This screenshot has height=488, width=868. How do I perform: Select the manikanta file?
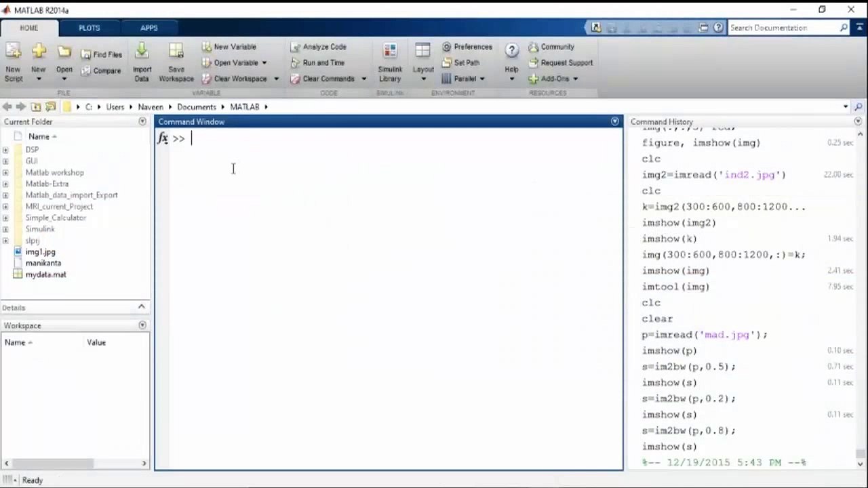click(43, 263)
